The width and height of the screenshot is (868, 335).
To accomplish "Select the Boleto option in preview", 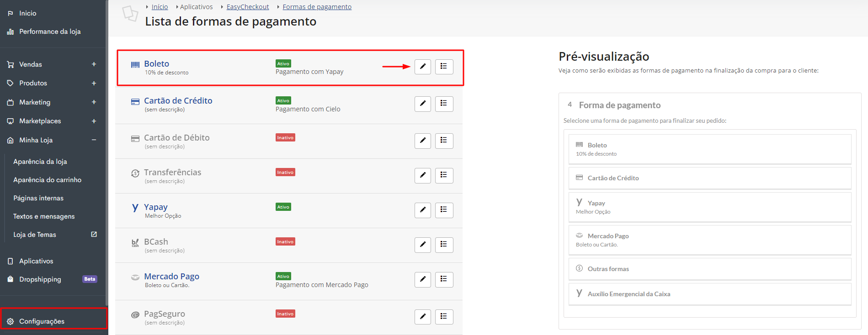I will tap(710, 149).
